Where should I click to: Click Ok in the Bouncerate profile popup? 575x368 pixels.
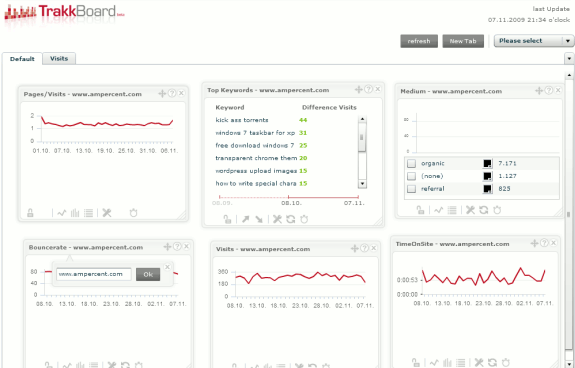point(148,274)
